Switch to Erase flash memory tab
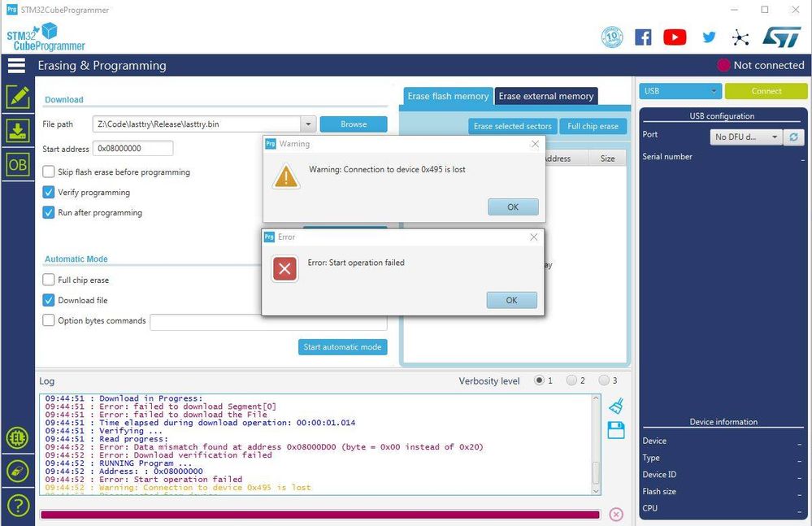The image size is (812, 526). [x=447, y=96]
